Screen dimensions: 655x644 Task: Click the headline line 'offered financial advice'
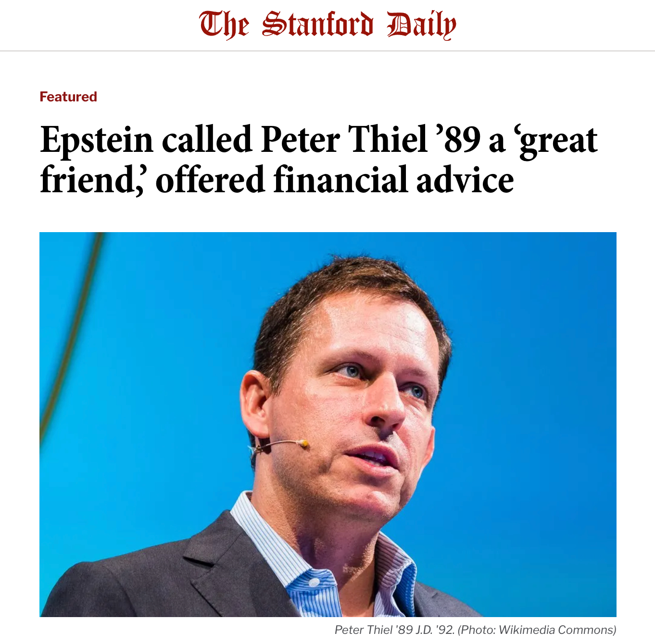[x=334, y=180]
